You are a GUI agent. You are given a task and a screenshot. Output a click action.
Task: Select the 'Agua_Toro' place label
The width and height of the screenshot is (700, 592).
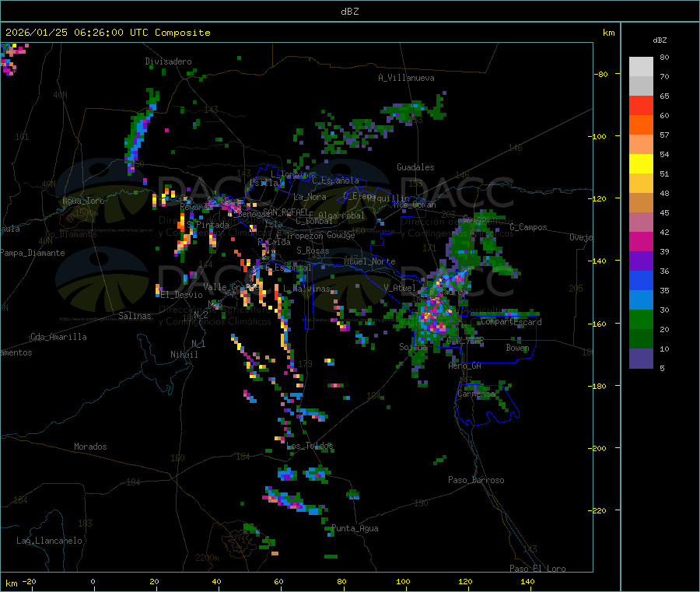(83, 201)
